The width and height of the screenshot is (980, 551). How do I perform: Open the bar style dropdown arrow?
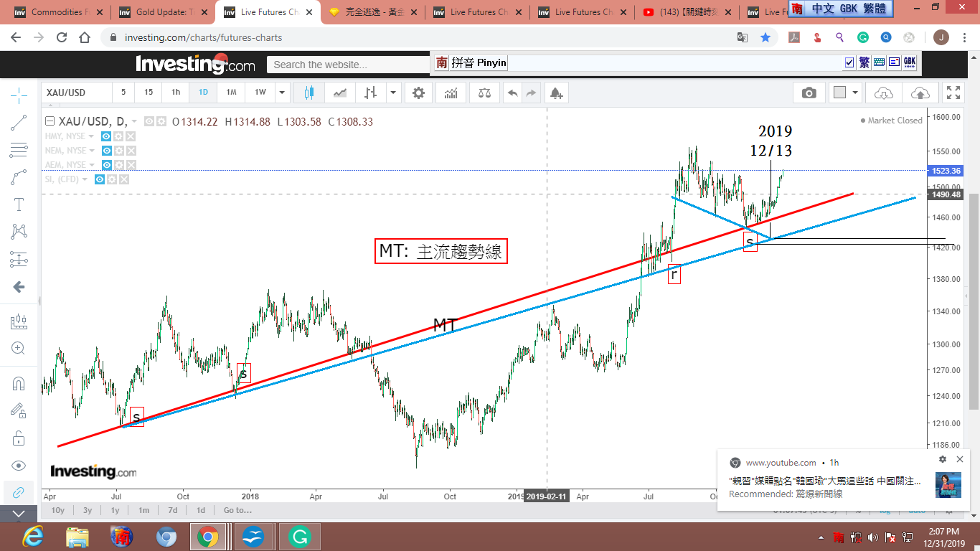392,93
